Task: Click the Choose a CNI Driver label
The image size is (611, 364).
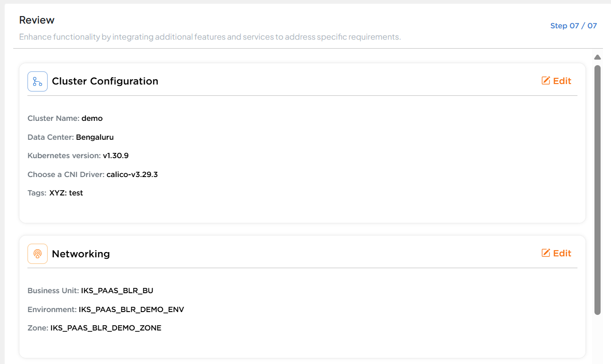Action: pos(66,174)
